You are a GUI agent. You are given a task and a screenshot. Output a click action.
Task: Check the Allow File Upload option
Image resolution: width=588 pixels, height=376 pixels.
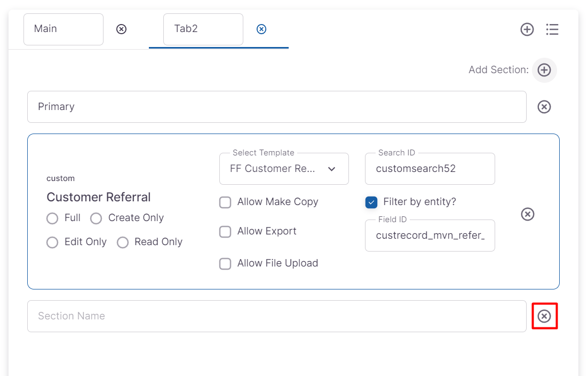[x=226, y=264]
